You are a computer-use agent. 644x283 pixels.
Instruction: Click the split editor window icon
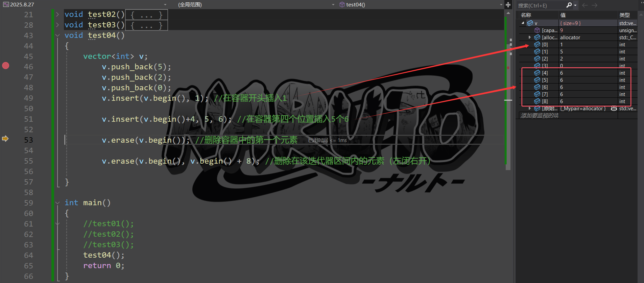tap(508, 5)
